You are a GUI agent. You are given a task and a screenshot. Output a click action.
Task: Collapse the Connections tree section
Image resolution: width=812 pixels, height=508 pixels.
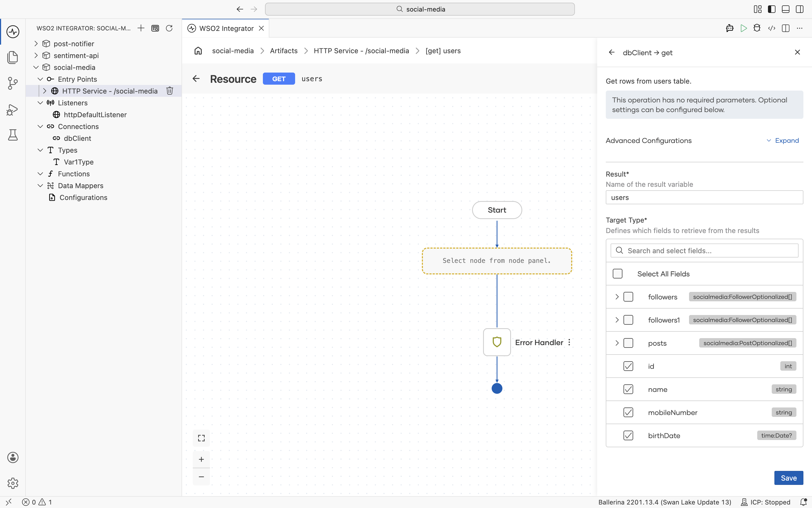(x=40, y=126)
